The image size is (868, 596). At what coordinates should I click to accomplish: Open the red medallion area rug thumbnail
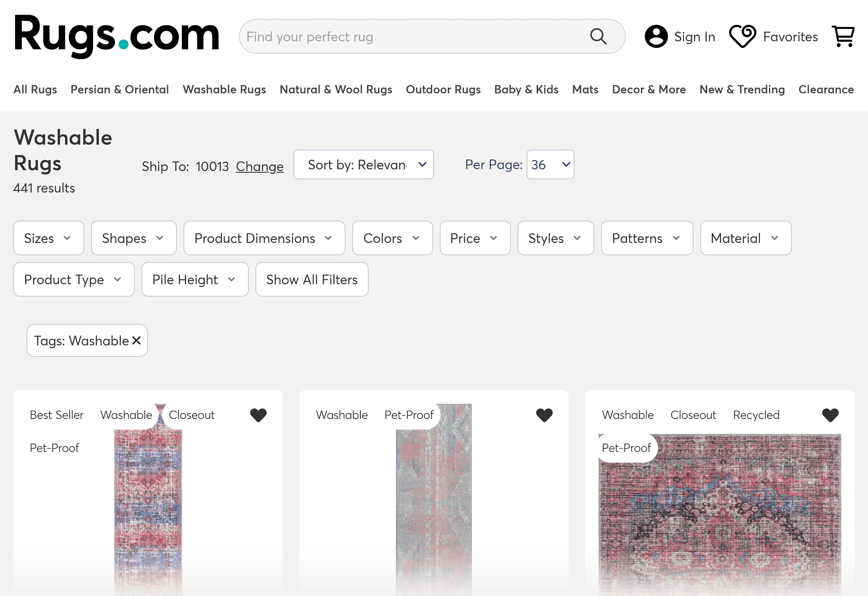[720, 515]
